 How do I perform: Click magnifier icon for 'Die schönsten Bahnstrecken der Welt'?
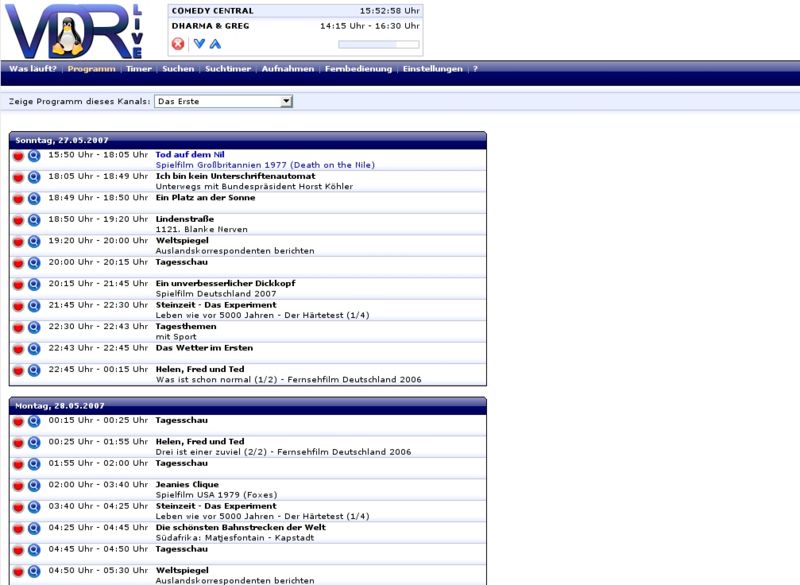tap(33, 528)
